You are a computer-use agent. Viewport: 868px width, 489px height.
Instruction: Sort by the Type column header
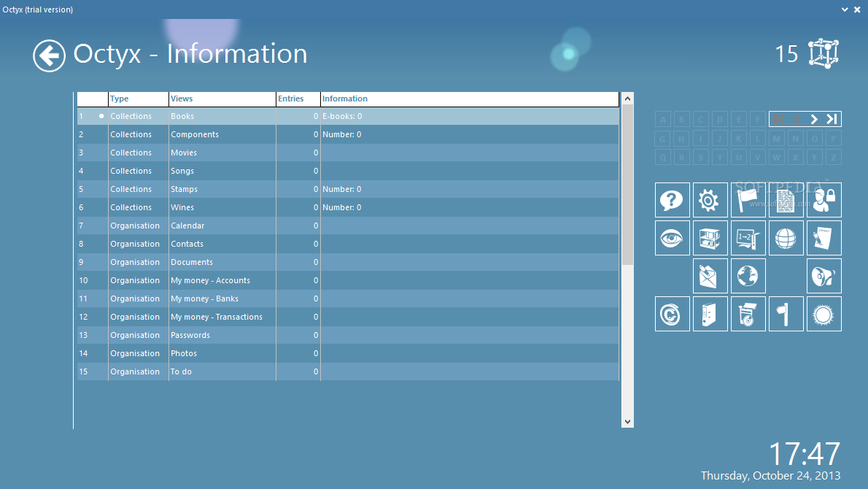tap(139, 99)
